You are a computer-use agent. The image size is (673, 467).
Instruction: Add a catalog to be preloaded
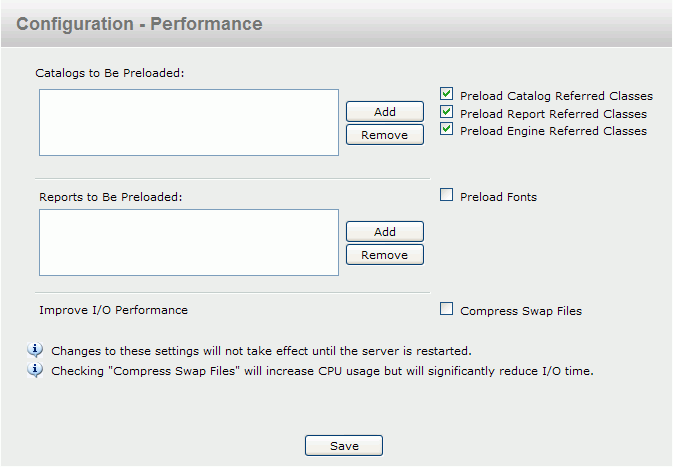click(x=385, y=112)
